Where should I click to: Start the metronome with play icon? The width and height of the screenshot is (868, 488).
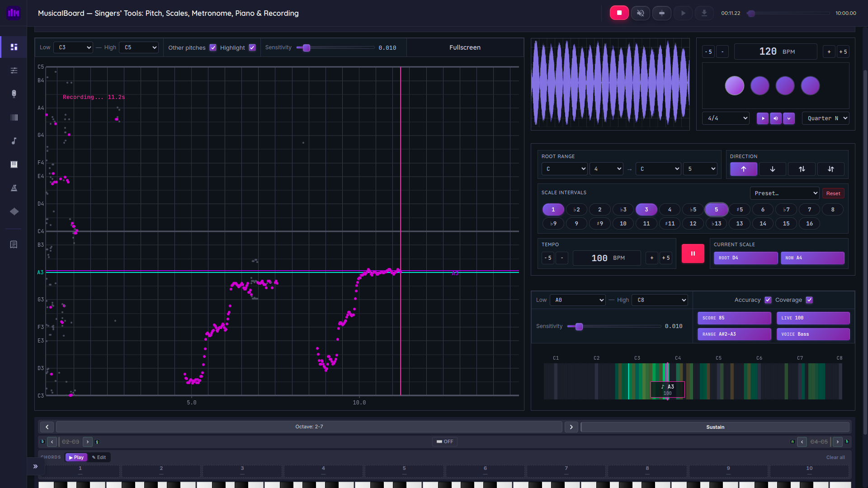[763, 118]
